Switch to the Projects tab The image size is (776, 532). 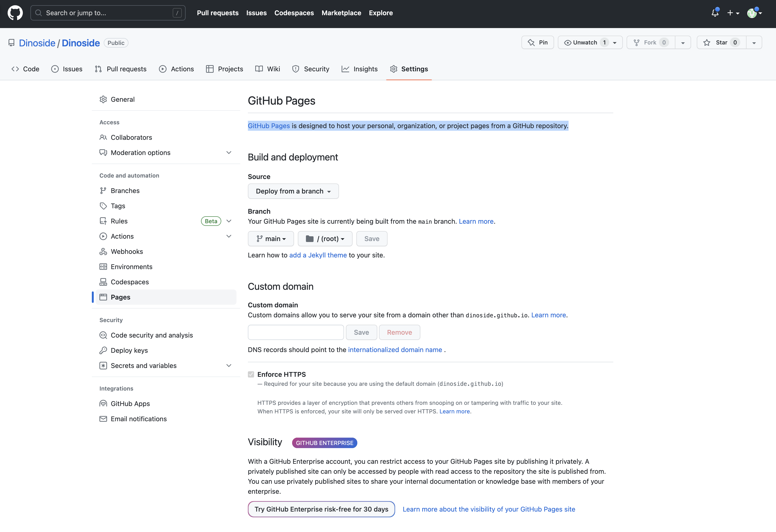[224, 69]
